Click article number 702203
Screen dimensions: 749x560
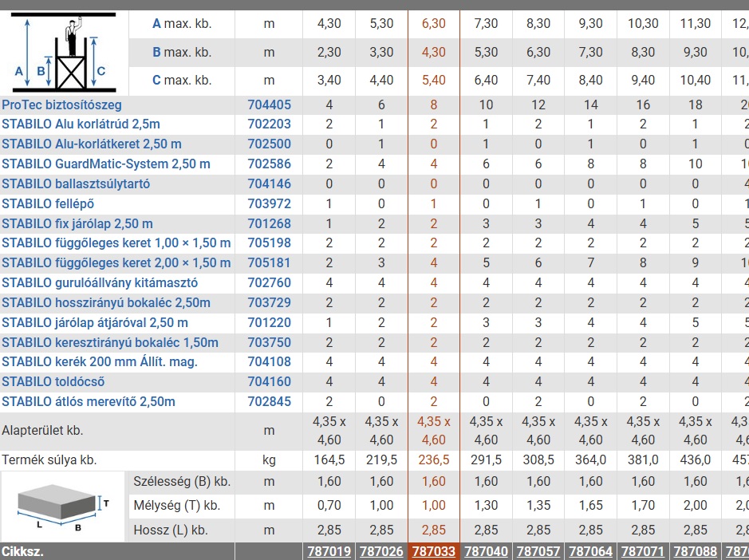click(269, 124)
